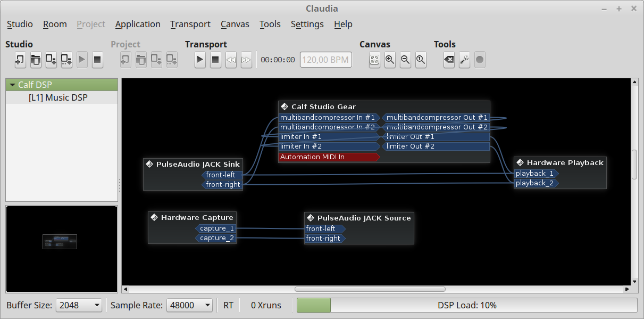Open the Canvas menu
Image resolution: width=644 pixels, height=319 pixels.
[x=235, y=24]
